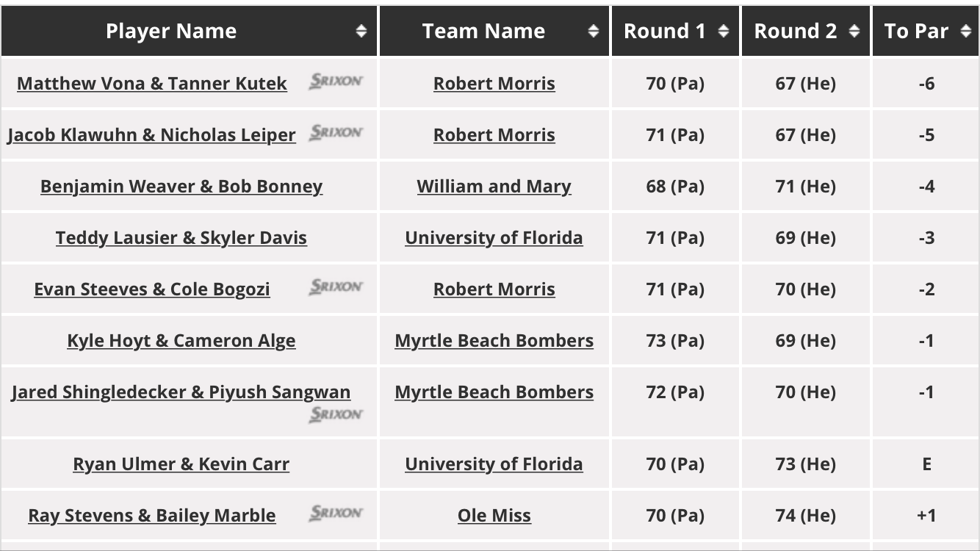The height and width of the screenshot is (551, 980).
Task: Click Srixon logo beside Matthew Vona row
Action: (x=336, y=81)
